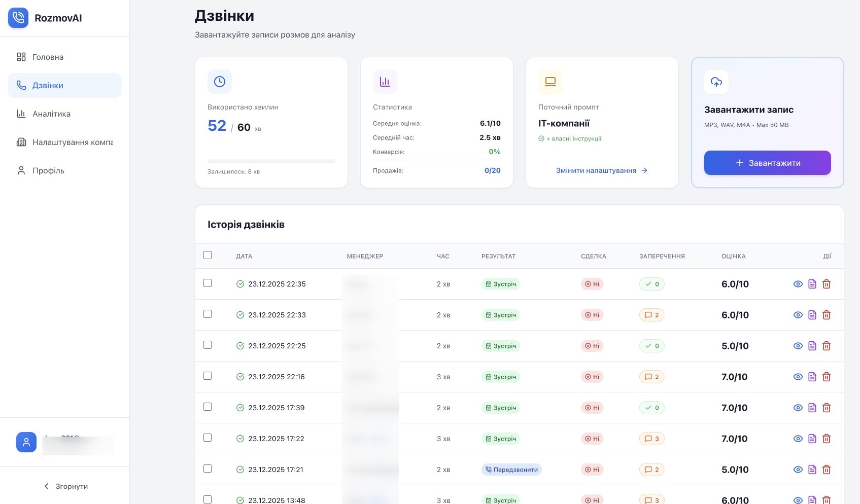View the 22:25 call with the eye icon

coord(798,346)
